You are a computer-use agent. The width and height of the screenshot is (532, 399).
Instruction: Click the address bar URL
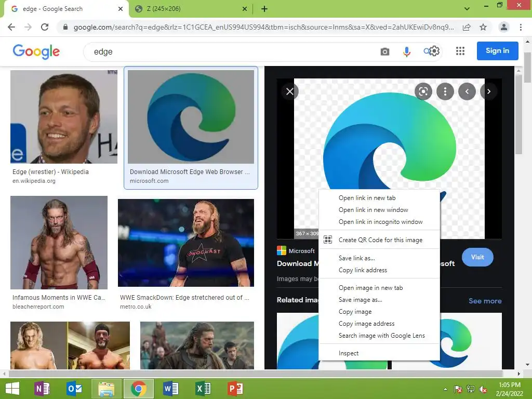coord(263,27)
